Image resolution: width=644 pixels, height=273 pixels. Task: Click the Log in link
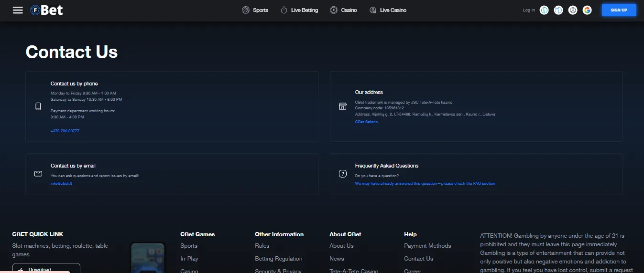529,10
